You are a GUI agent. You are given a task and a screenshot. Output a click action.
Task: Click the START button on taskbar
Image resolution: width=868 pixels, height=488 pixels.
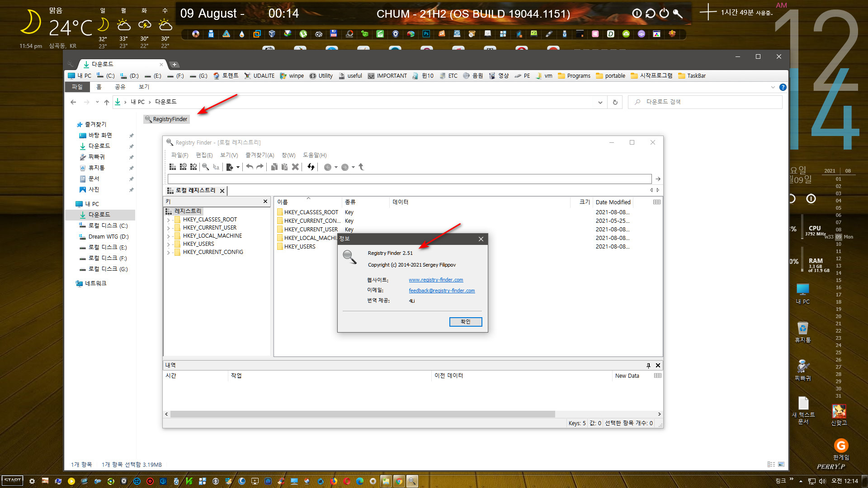point(13,481)
